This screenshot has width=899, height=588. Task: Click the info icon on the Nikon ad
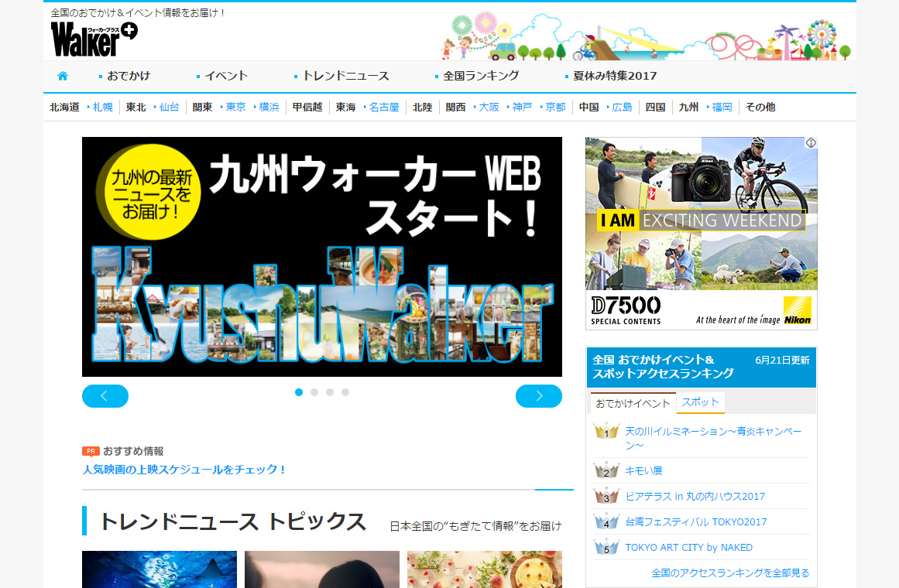click(811, 142)
